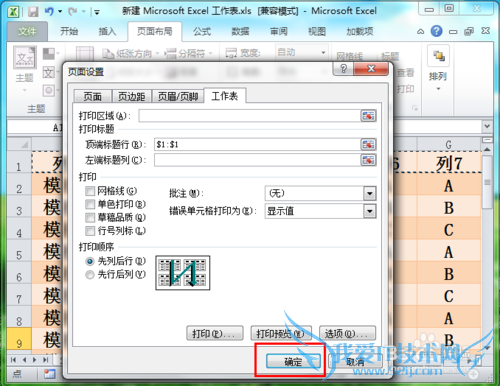Open the 视图 ribbon tab
Viewport: 500px width, 386px height.
pyautogui.click(x=317, y=32)
